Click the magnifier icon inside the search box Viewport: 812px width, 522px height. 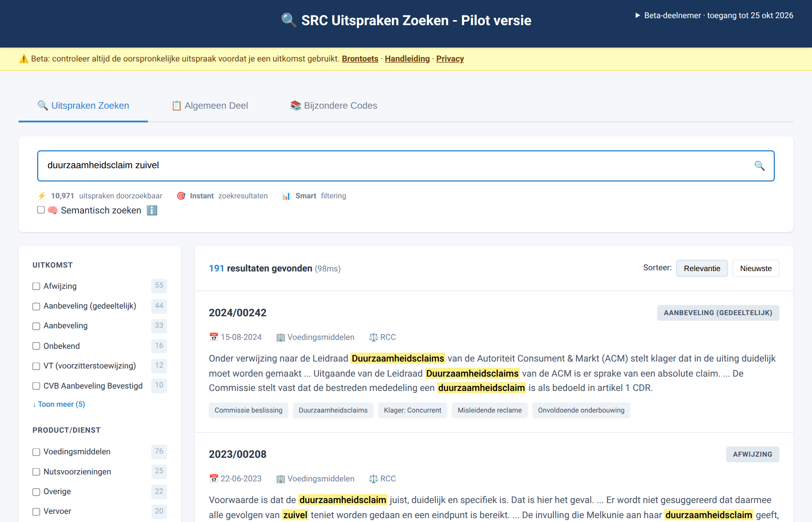(759, 166)
